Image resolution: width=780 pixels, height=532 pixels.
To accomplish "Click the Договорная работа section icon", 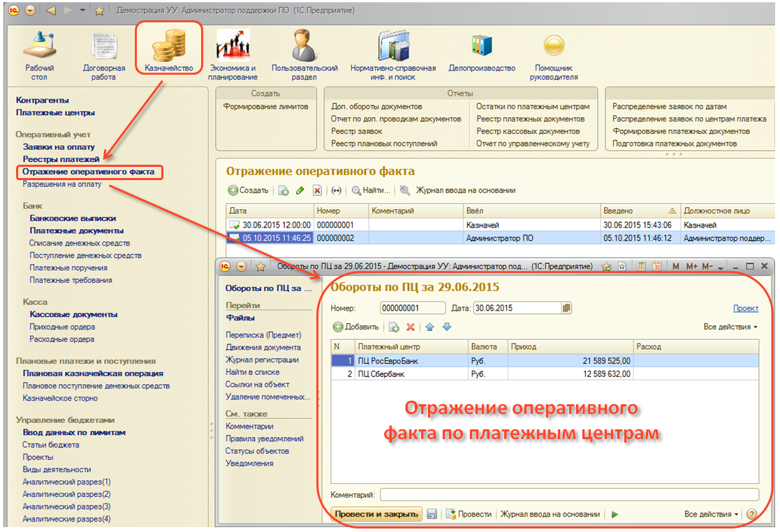I will click(x=104, y=54).
